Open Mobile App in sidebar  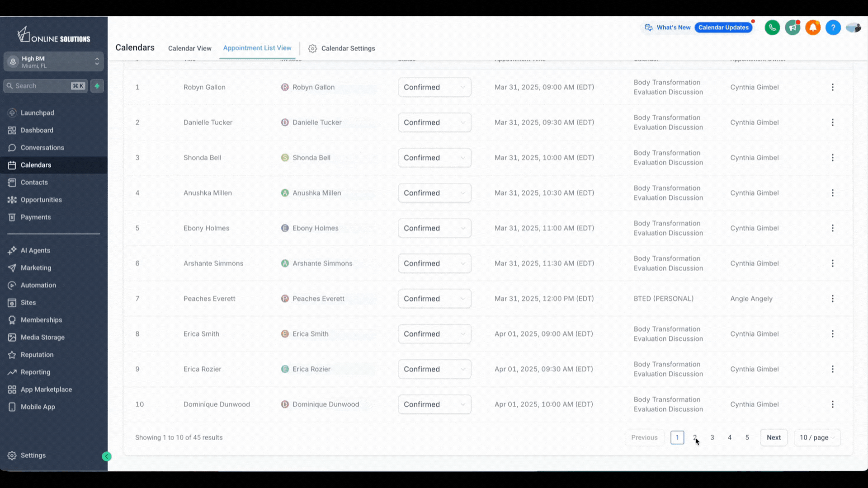[53, 407]
